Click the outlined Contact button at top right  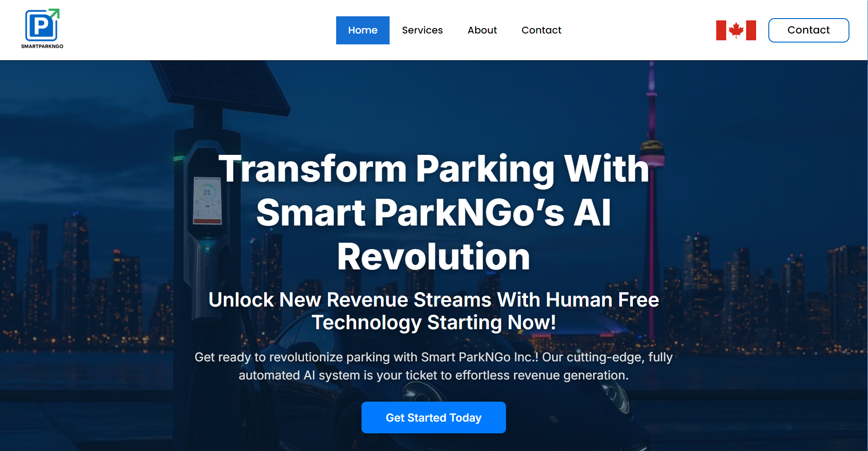pyautogui.click(x=809, y=30)
